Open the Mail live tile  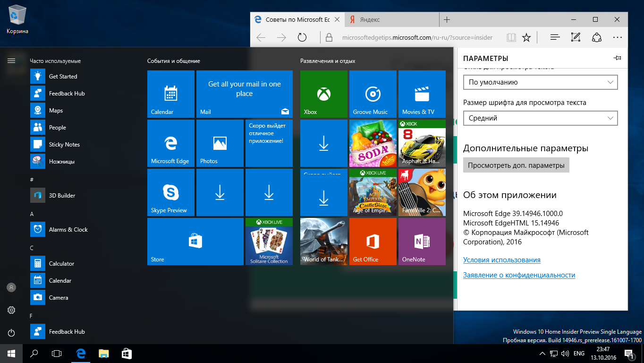point(245,94)
